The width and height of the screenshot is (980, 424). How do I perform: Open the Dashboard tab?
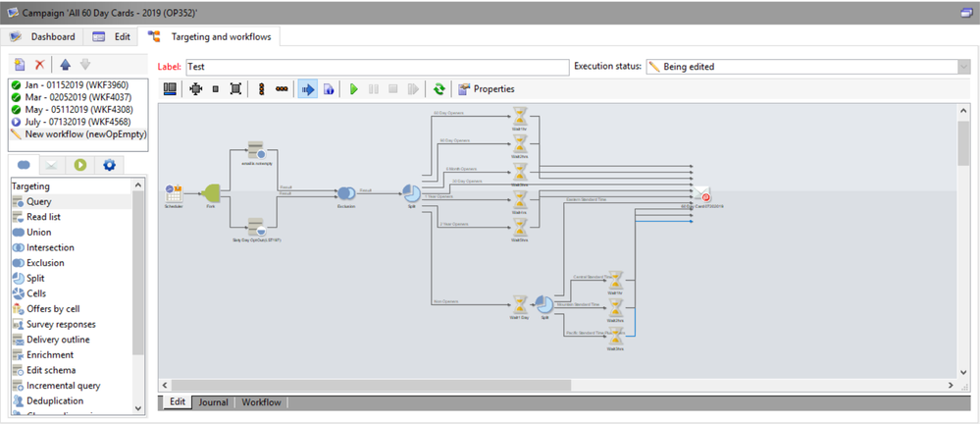(x=42, y=37)
